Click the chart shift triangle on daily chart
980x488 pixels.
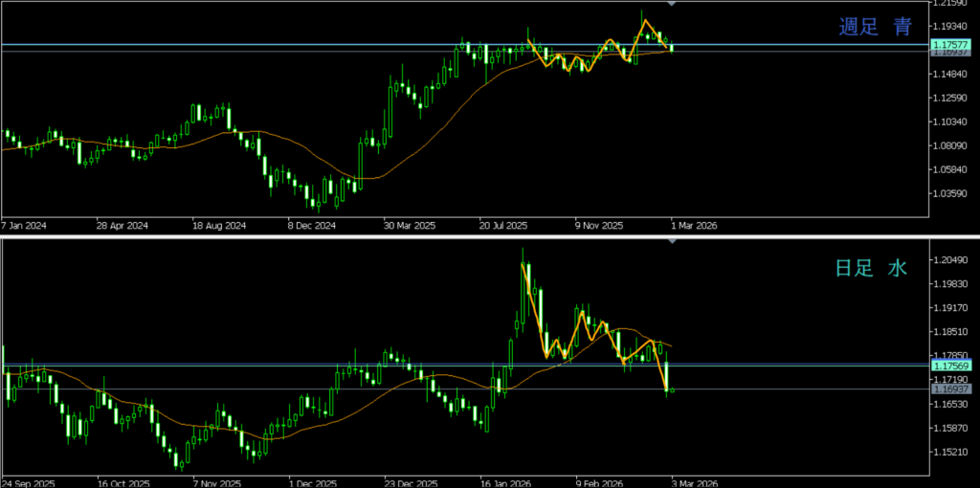click(x=673, y=240)
